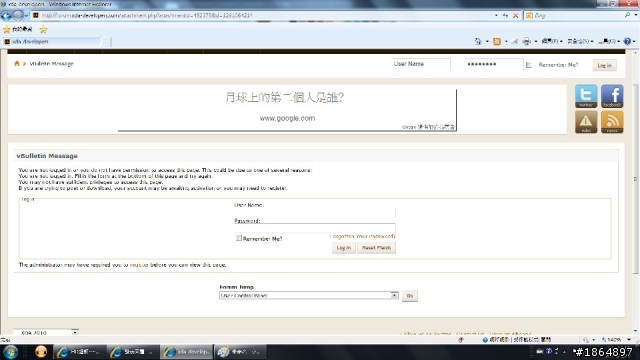Viewport: 640px width, 360px height.
Task: Open the Tools (O) menu in command bar
Action: click(609, 41)
